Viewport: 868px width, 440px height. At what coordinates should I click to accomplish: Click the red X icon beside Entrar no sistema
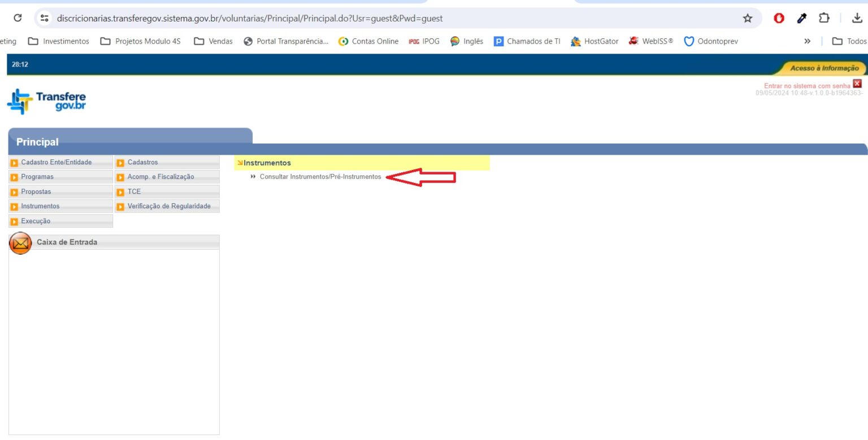point(857,84)
